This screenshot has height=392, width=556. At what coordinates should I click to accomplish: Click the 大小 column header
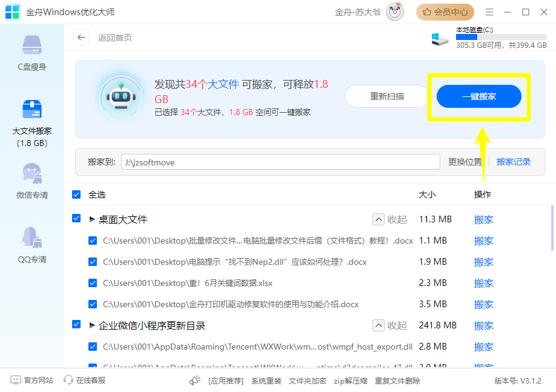pos(427,194)
